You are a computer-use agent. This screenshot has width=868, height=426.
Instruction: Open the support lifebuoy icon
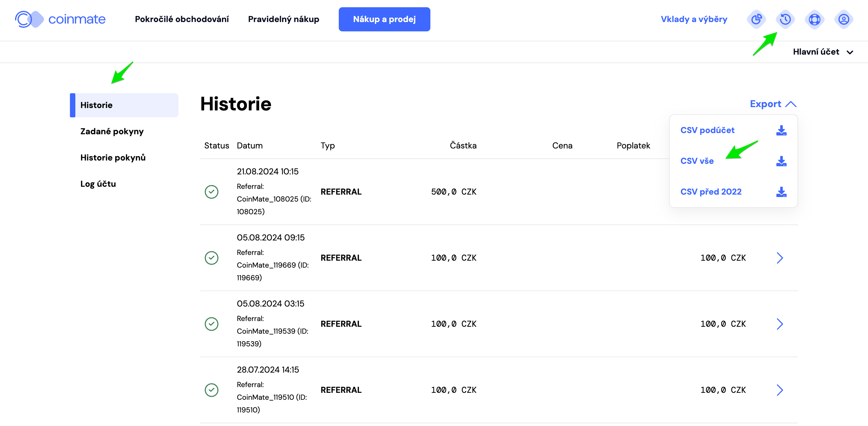pyautogui.click(x=814, y=19)
